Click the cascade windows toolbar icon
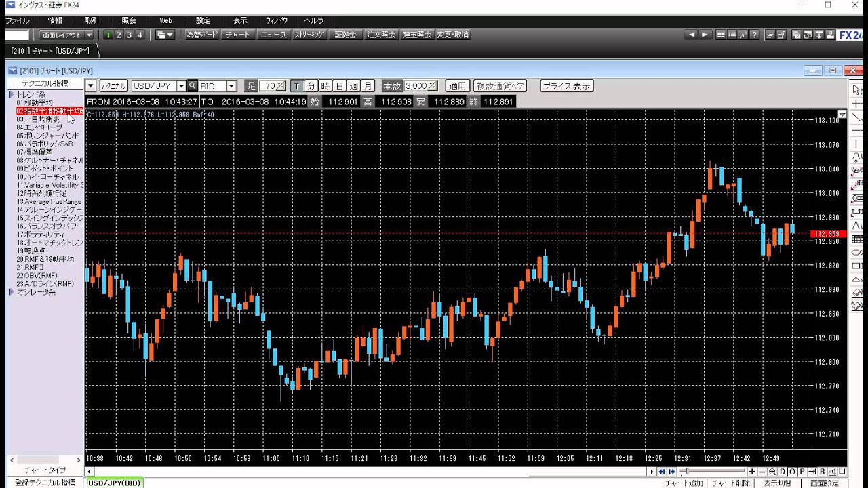This screenshot has height=488, width=868. point(781,35)
